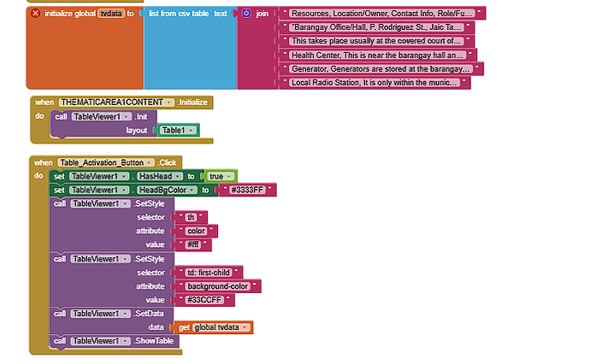Image resolution: width=590 pixels, height=364 pixels.
Task: Expand the Table1 layout dropdown
Action: (x=193, y=130)
